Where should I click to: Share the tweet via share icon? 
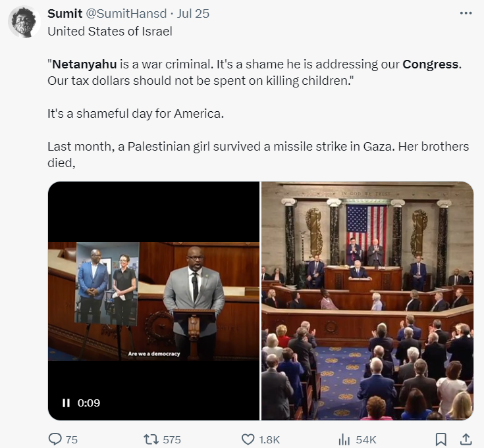click(465, 439)
